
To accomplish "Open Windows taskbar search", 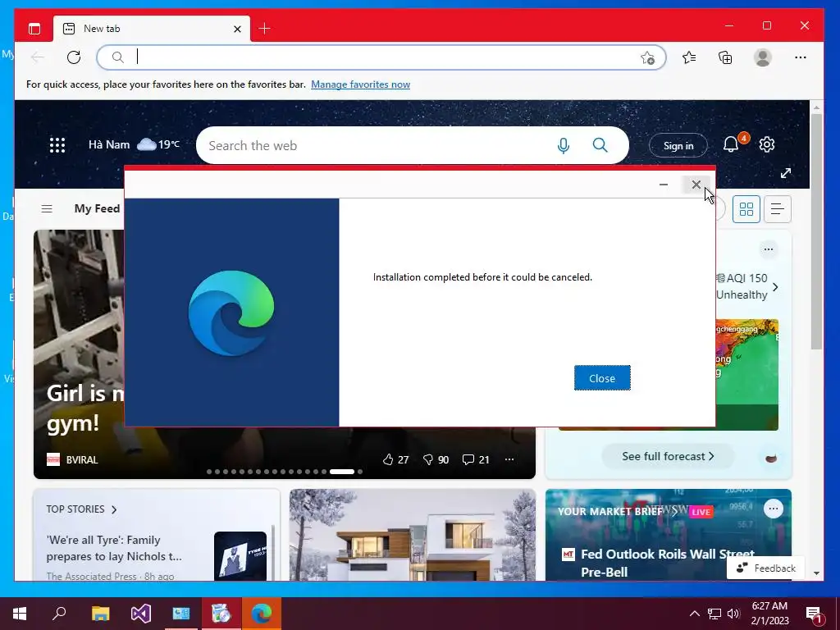I will pyautogui.click(x=59, y=614).
